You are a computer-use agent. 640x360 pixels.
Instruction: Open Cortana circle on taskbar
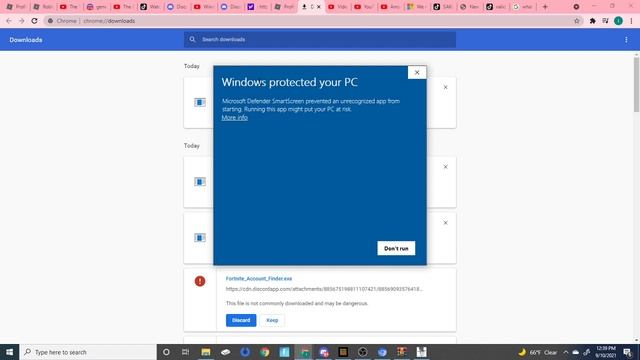[x=166, y=352]
